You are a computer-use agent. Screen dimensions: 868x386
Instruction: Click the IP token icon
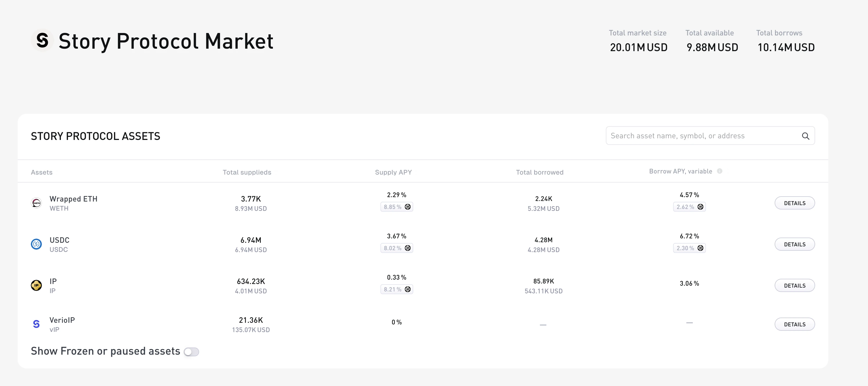click(36, 285)
